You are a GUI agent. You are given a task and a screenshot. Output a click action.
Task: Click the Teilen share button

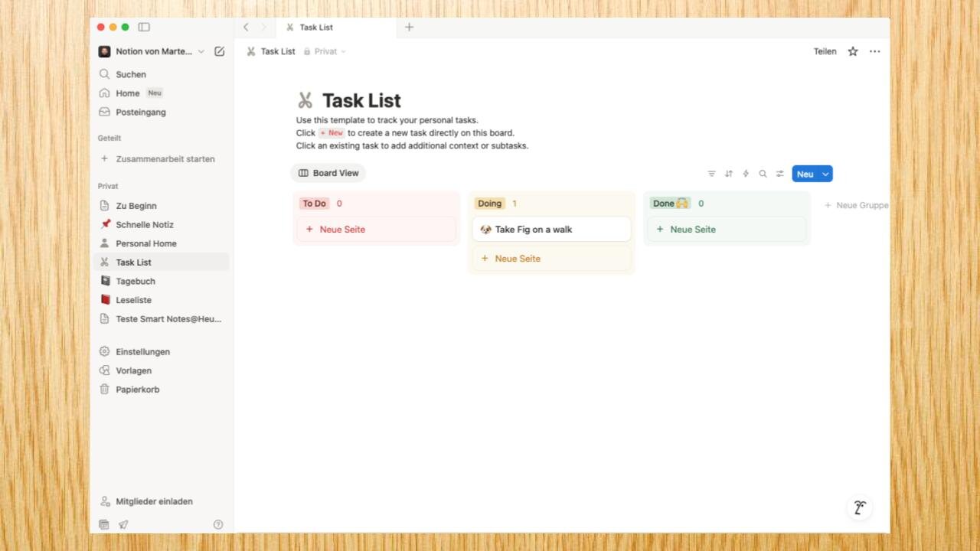(825, 51)
